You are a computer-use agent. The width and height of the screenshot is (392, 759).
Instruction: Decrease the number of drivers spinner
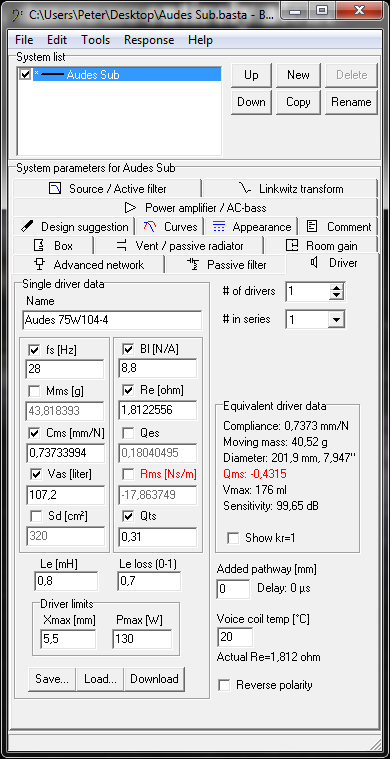click(x=337, y=296)
